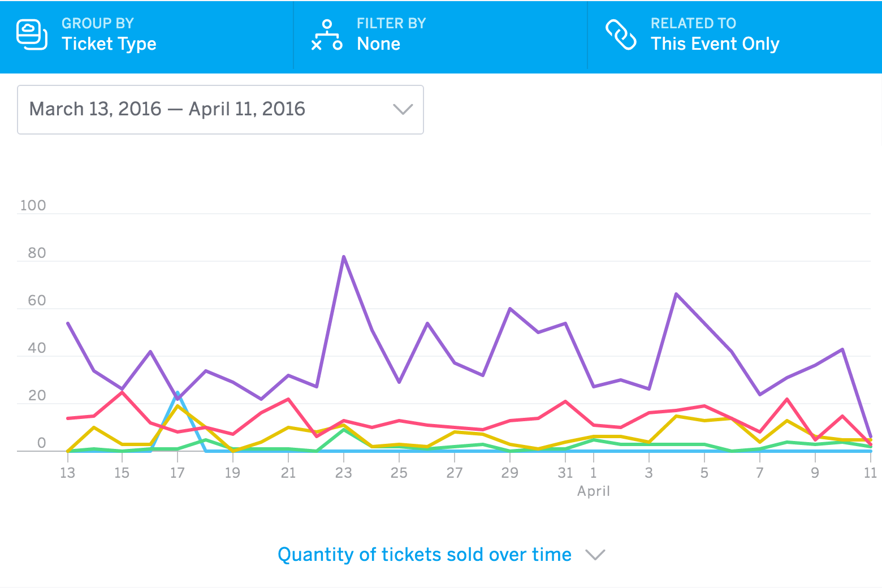This screenshot has height=588, width=882.
Task: Click the 5 date label under April
Action: tap(704, 473)
